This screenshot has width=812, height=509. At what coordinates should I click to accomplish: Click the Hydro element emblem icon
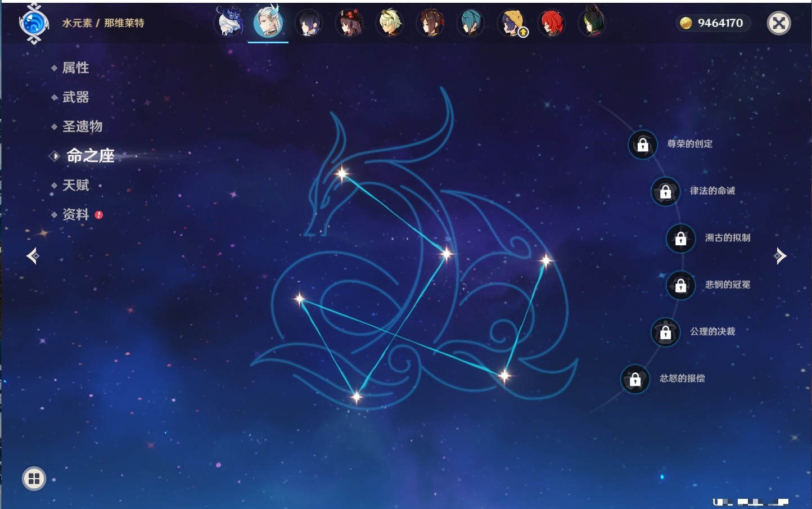tap(34, 24)
